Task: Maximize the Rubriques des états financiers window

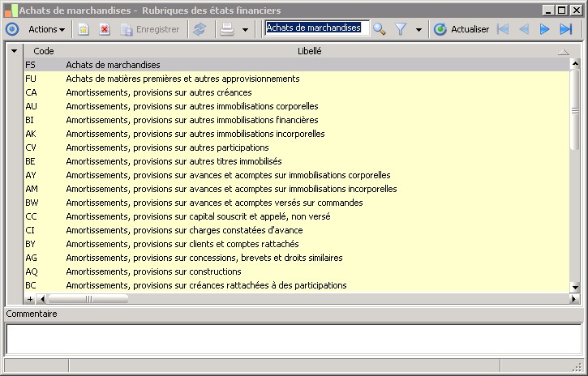Action: 562,10
